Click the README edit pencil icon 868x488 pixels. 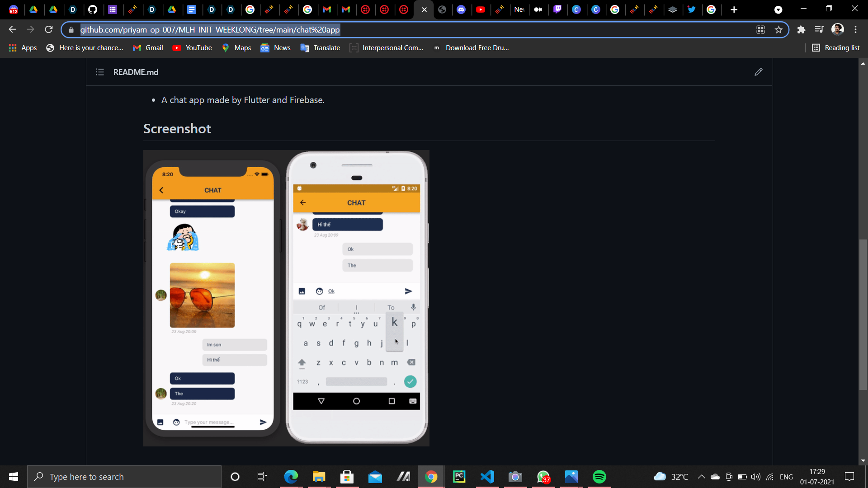758,72
